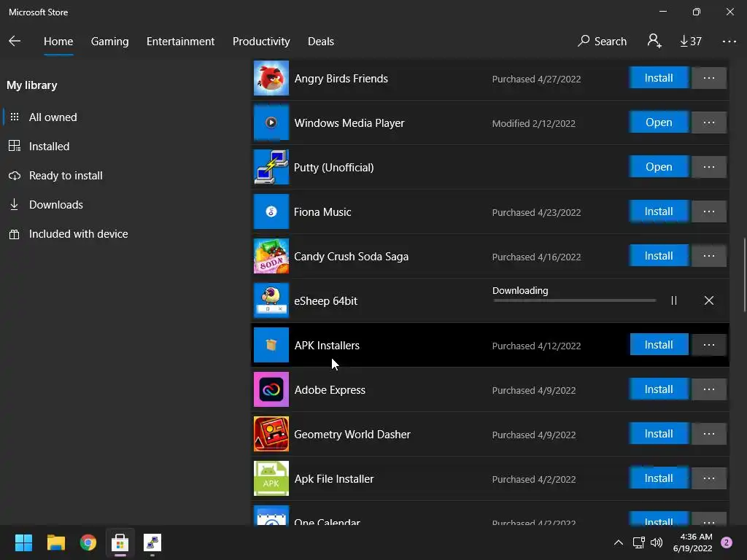Image resolution: width=747 pixels, height=560 pixels.
Task: Open the volume control in system tray
Action: coord(657,542)
